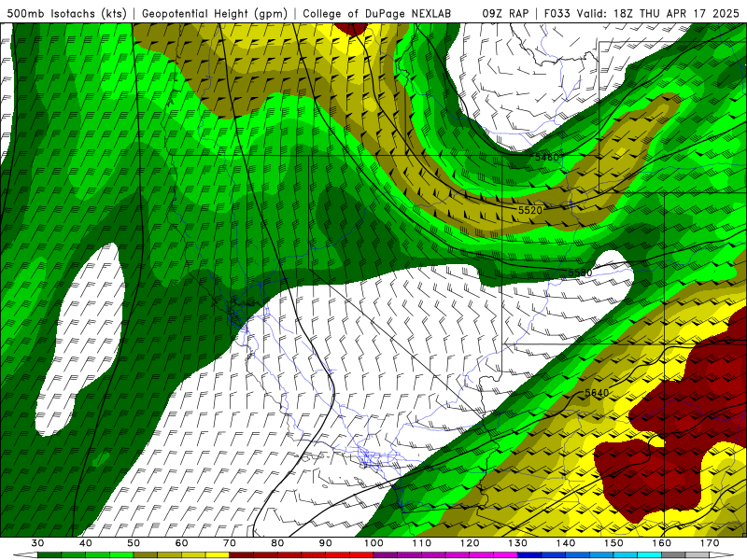This screenshot has height=560, width=747.
Task: Click the 160 value on the color scale
Action: click(x=662, y=543)
